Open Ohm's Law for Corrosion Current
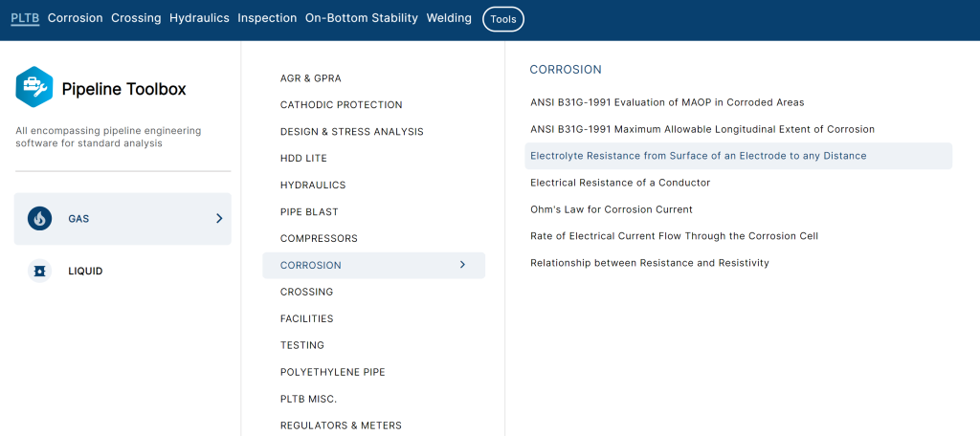This screenshot has width=980, height=436. [x=612, y=209]
